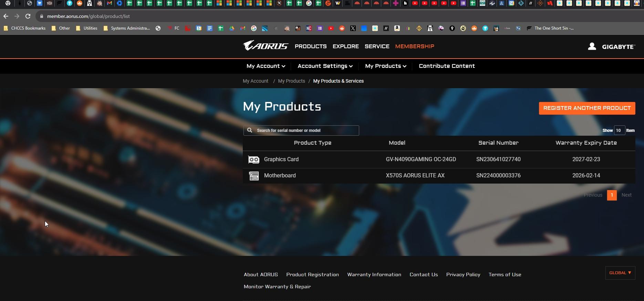
Task: Click the Next pagination link
Action: click(x=626, y=195)
